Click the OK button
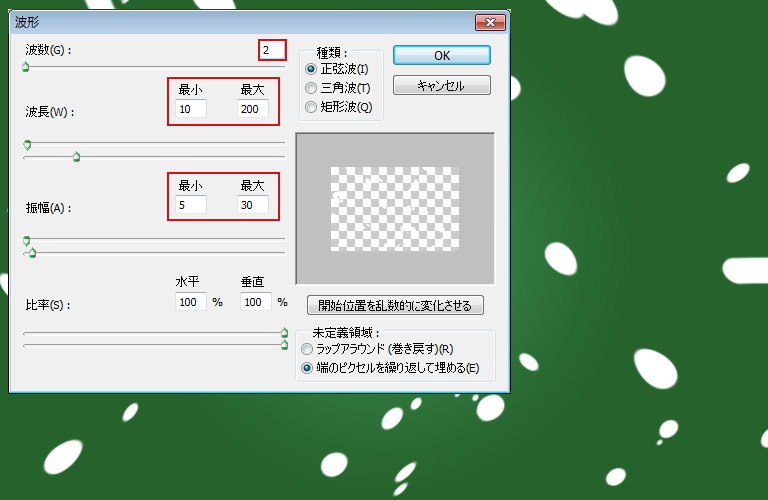Viewport: 768px width, 500px height. [441, 55]
